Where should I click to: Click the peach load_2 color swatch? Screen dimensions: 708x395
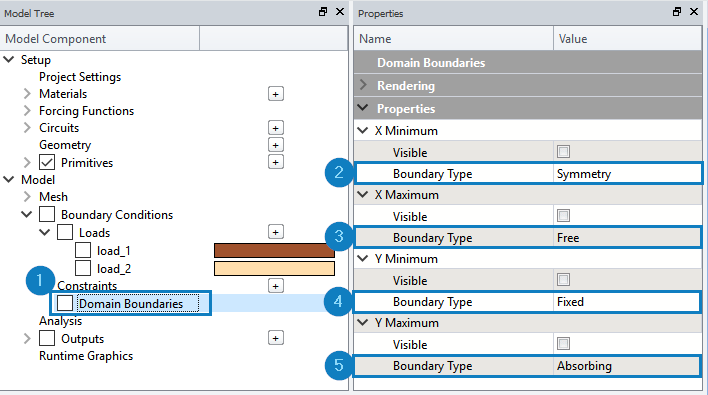(274, 269)
